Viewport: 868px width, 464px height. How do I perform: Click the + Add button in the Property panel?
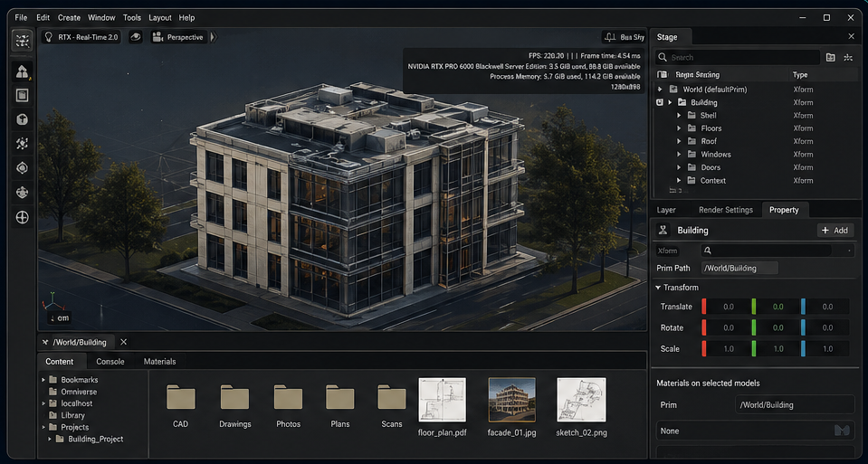pyautogui.click(x=835, y=230)
